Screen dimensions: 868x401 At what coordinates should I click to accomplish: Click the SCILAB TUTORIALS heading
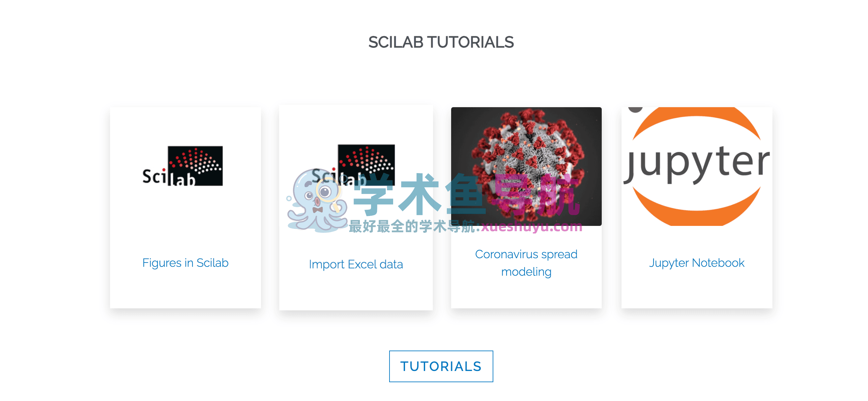click(x=441, y=43)
